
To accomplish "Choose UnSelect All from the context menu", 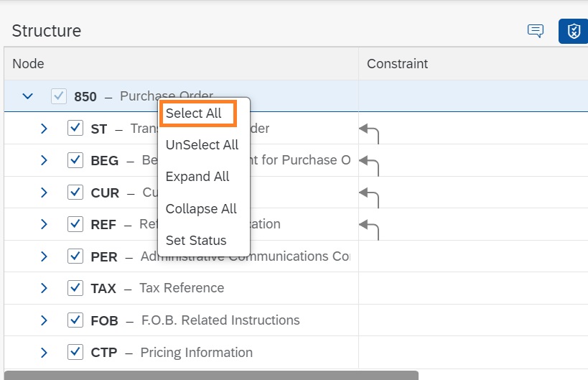I will (x=202, y=144).
